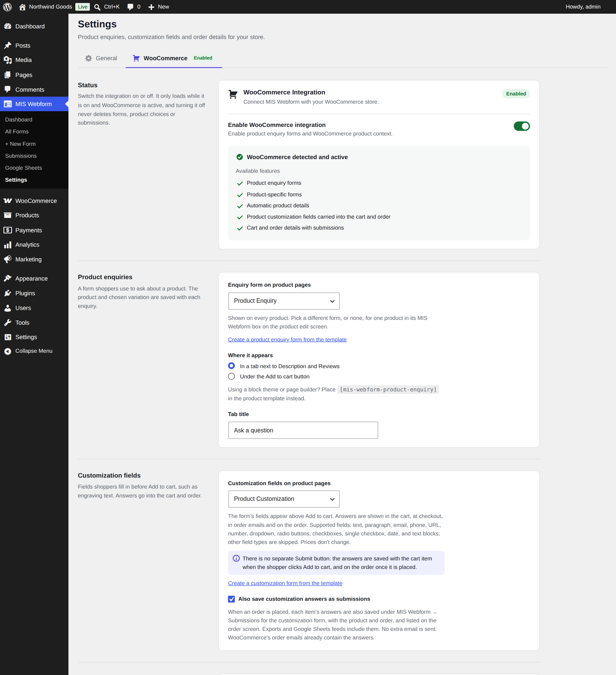Click the Pages icon
This screenshot has height=675, width=616.
click(8, 75)
